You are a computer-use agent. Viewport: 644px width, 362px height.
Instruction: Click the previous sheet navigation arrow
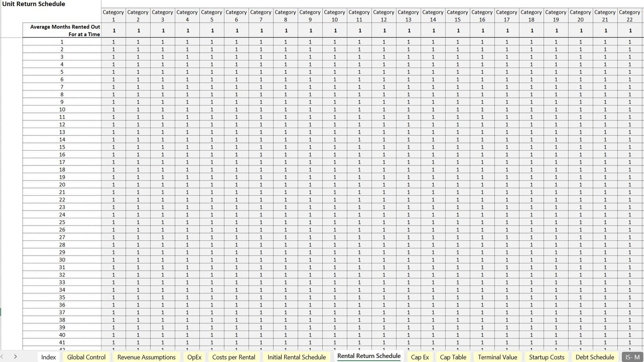(x=2, y=357)
